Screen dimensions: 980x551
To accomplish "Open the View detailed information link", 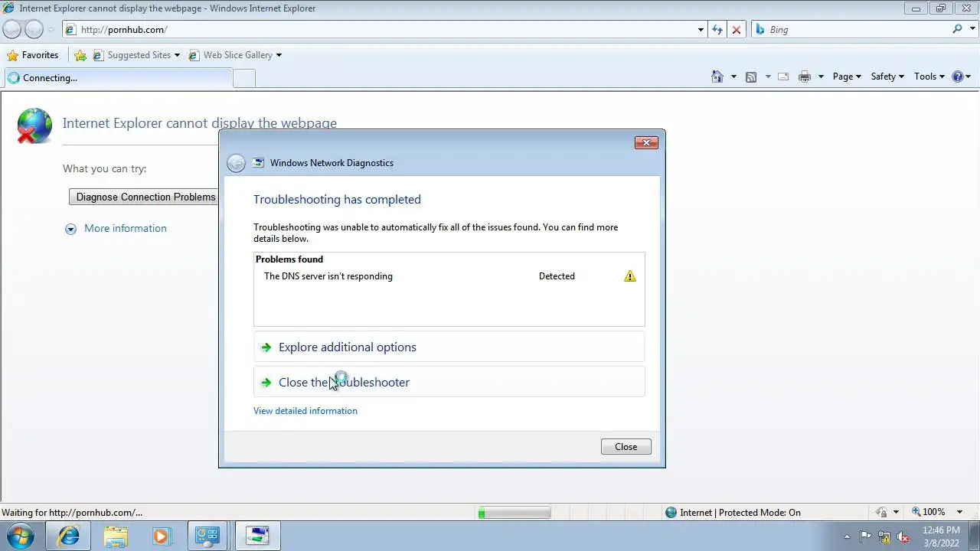I will 305,411.
